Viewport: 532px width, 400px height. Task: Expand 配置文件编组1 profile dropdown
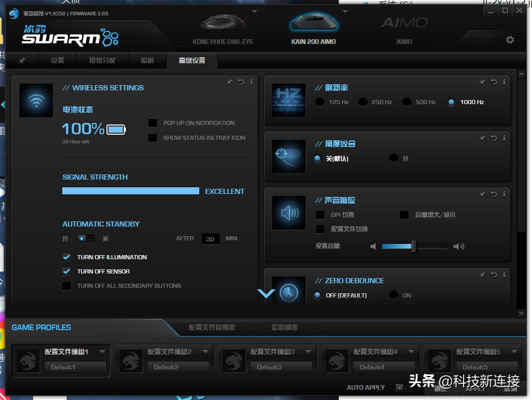coord(102,352)
